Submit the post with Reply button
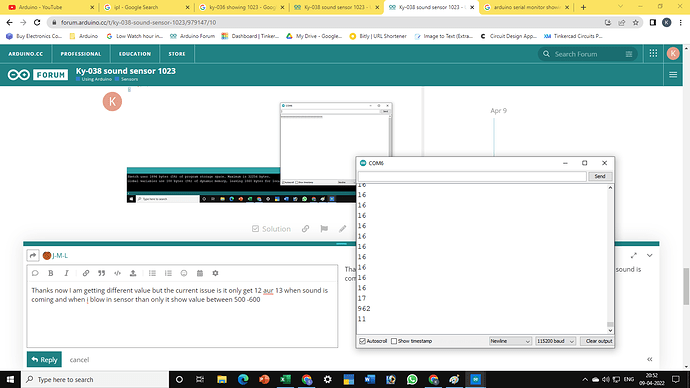 click(x=44, y=359)
